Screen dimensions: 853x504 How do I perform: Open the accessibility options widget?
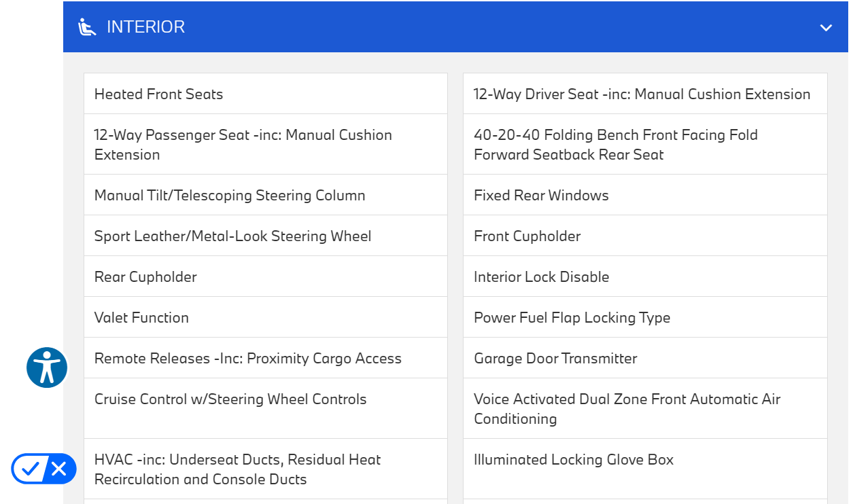coord(47,367)
